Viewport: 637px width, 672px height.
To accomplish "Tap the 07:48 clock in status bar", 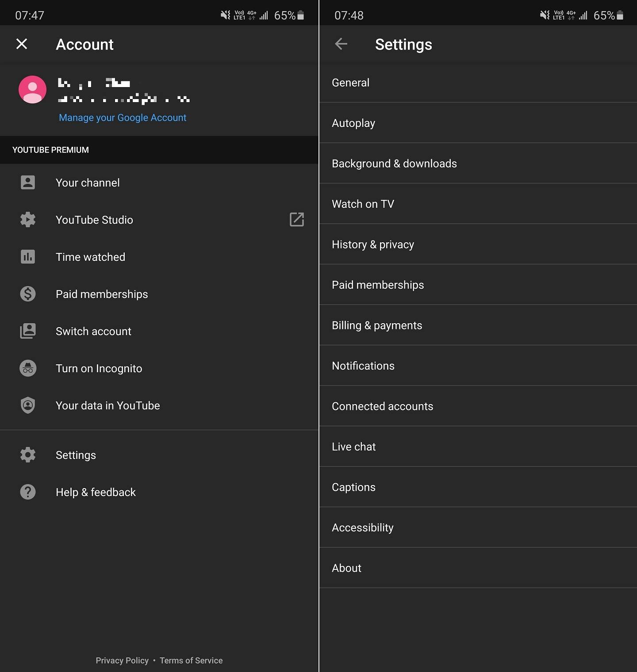I will (x=349, y=15).
